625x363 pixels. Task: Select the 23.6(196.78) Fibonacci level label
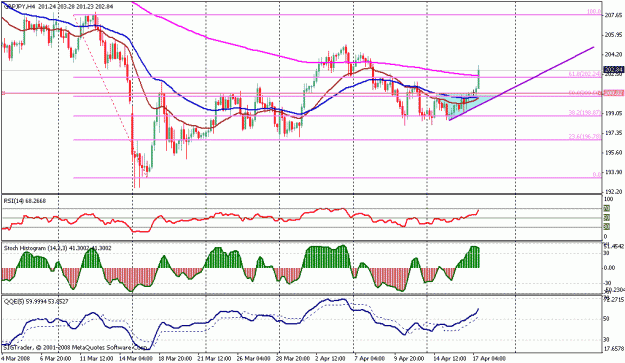click(585, 137)
